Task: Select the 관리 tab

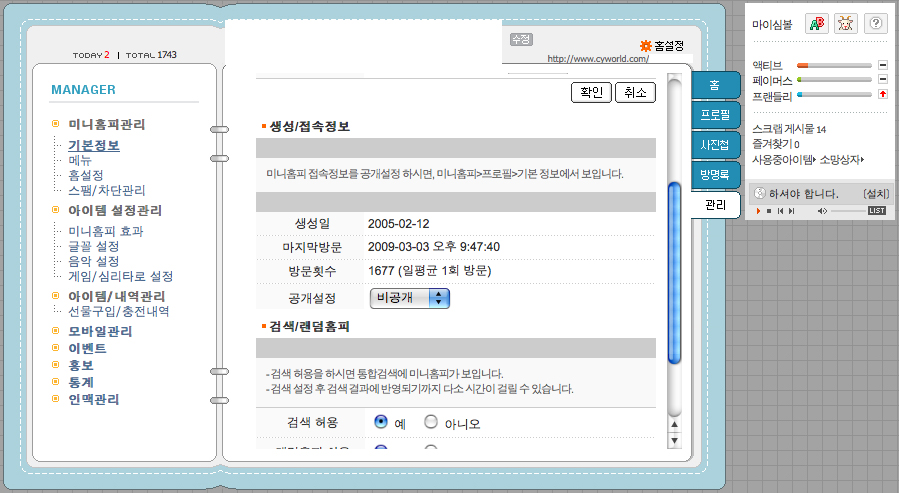Action: click(715, 205)
